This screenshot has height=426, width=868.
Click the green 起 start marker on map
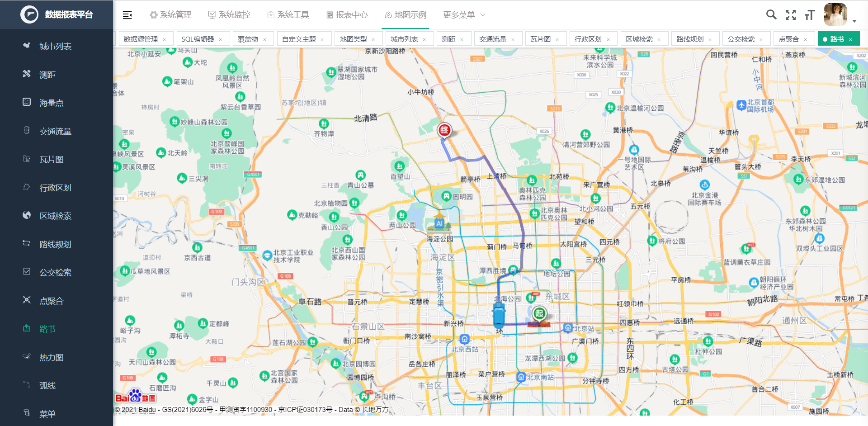[539, 312]
